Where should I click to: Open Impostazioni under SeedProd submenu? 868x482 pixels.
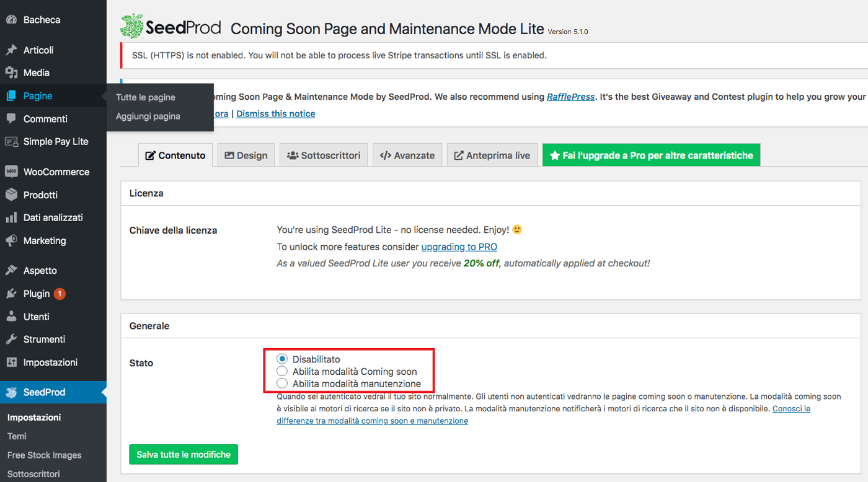pyautogui.click(x=34, y=418)
